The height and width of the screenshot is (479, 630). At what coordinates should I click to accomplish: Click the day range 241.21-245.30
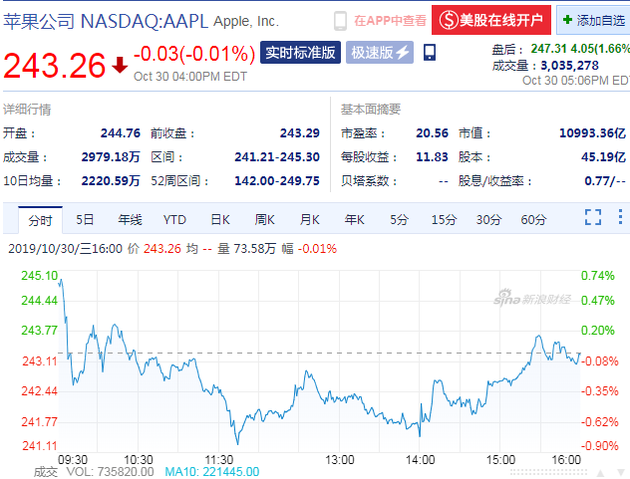coord(277,157)
